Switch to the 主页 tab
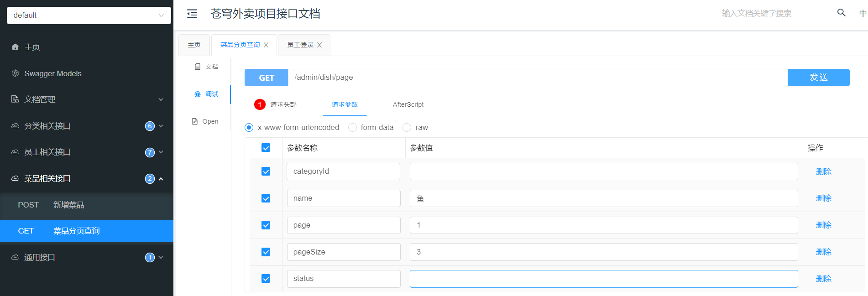Image resolution: width=868 pixels, height=296 pixels. click(x=194, y=45)
